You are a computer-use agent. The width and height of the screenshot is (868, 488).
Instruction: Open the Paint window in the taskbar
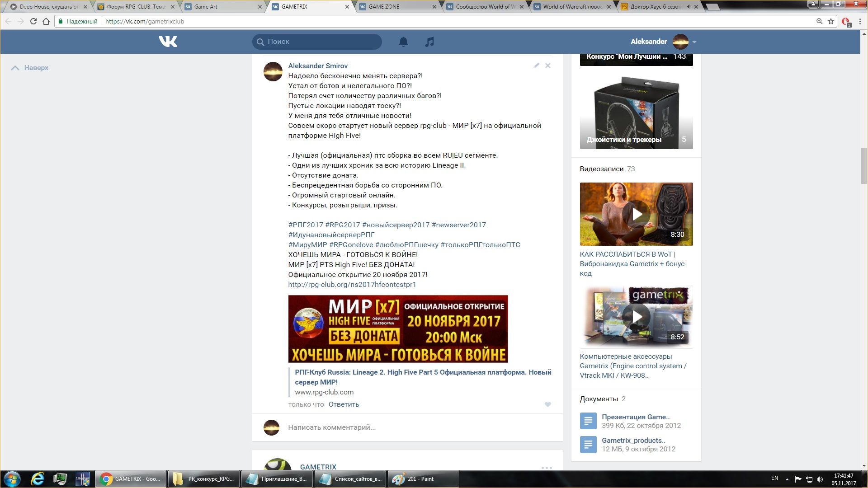(x=420, y=479)
